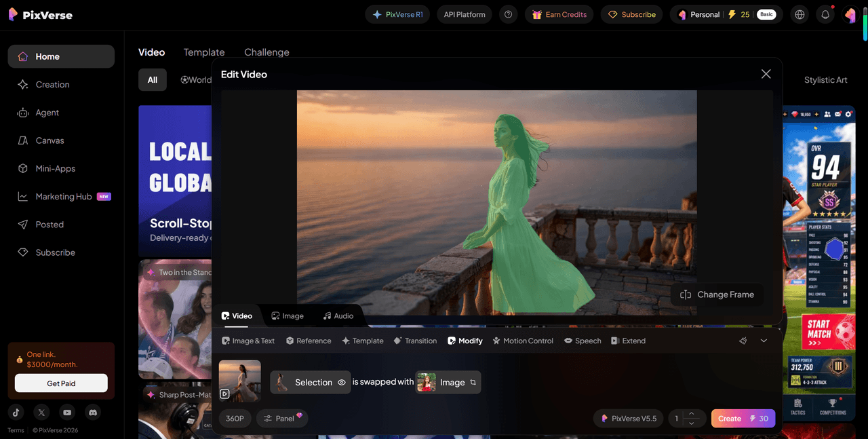The image size is (868, 439).
Task: Open the X social icon
Action: tap(42, 412)
